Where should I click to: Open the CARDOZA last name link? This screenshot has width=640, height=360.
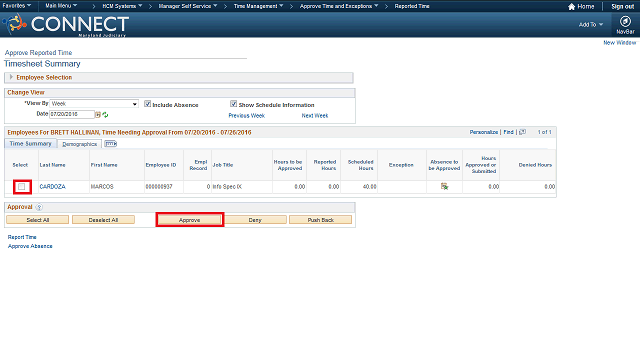[x=52, y=187]
